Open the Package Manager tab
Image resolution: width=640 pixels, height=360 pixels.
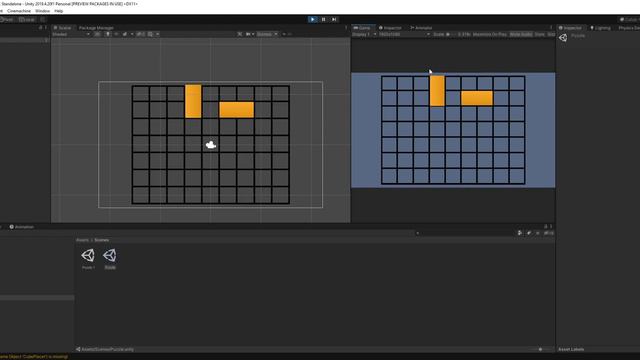[x=96, y=28]
